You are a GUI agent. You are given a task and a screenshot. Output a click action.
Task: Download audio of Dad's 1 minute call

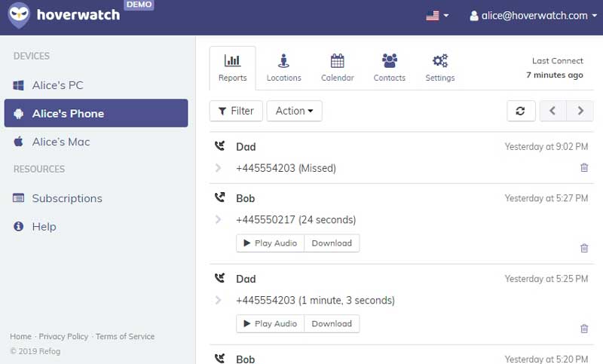[x=332, y=323]
